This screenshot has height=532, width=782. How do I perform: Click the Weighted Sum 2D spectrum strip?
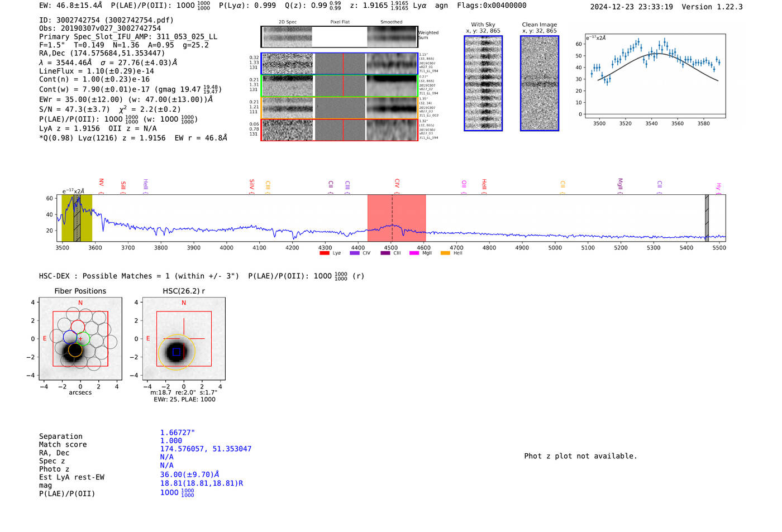339,37
